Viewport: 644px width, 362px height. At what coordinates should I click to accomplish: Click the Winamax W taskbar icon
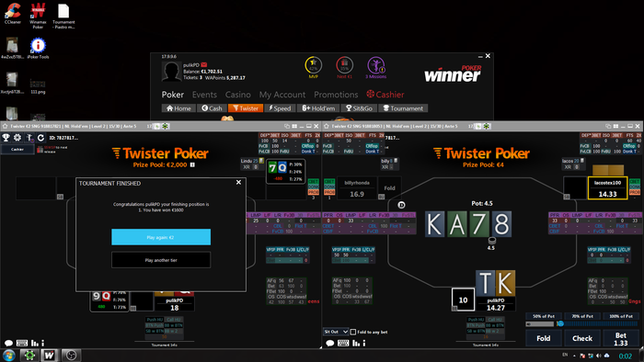[x=50, y=355]
